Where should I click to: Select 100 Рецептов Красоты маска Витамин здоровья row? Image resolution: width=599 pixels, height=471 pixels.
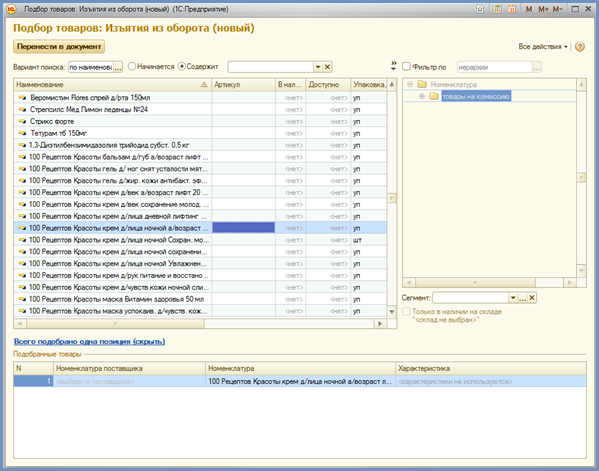point(200,299)
